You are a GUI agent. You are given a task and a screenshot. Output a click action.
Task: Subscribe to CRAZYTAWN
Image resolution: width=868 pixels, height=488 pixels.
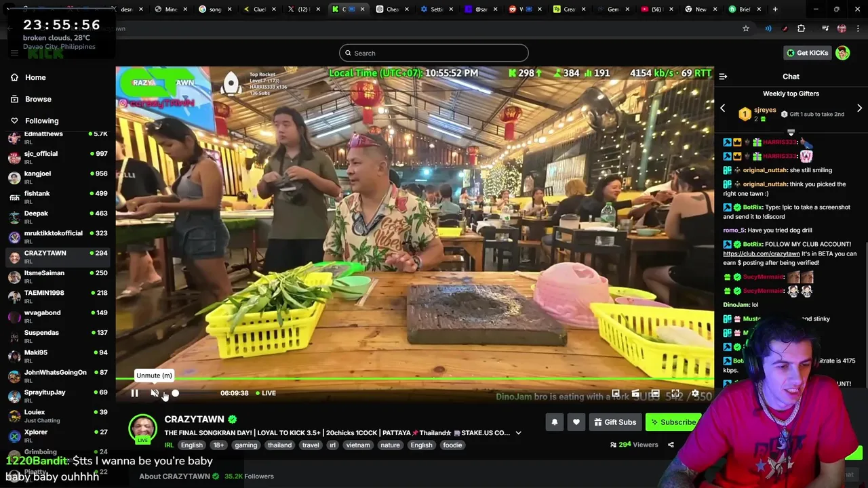pyautogui.click(x=673, y=422)
